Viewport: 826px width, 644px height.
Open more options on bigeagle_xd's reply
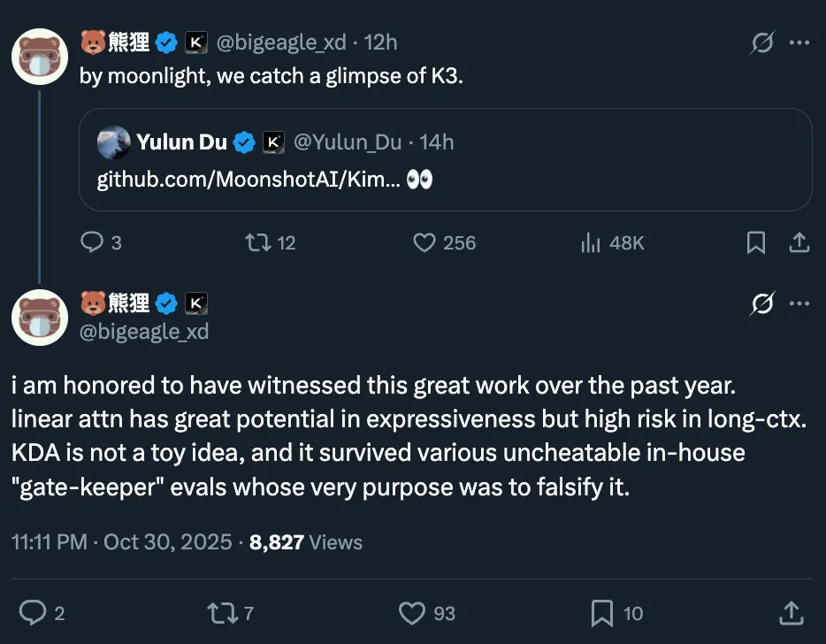click(x=799, y=303)
